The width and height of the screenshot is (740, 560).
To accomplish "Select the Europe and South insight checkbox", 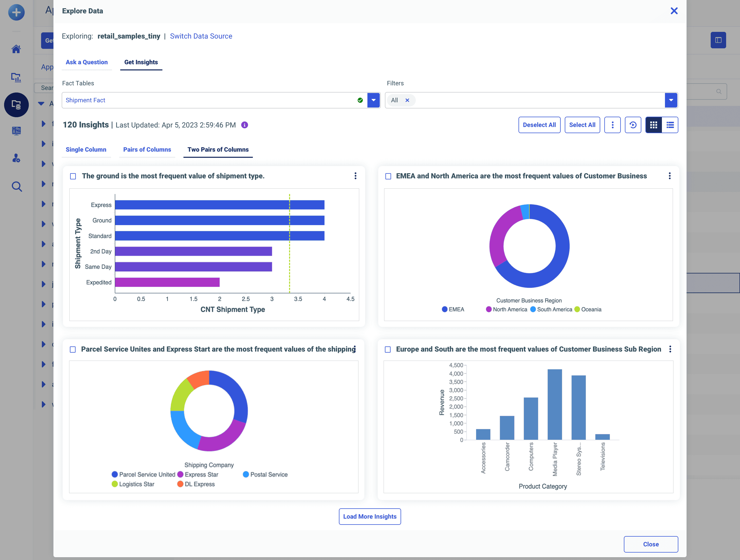I will click(388, 349).
